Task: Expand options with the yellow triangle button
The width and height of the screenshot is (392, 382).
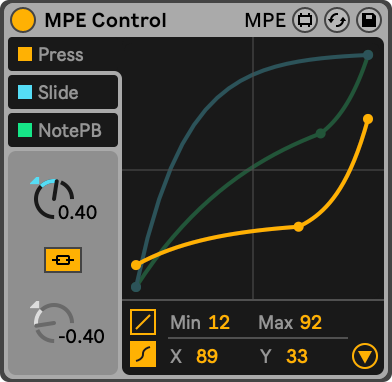Action: pyautogui.click(x=365, y=357)
